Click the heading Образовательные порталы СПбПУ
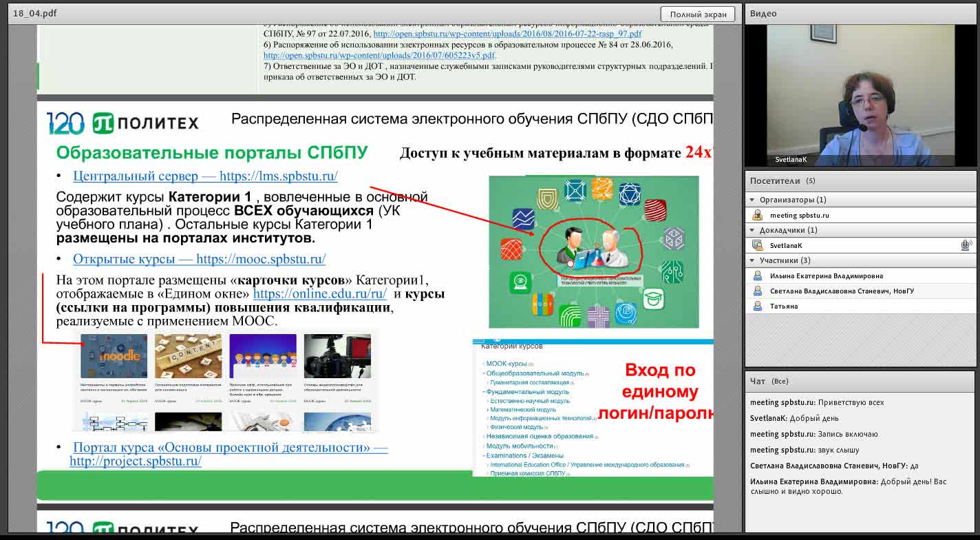 (x=212, y=152)
